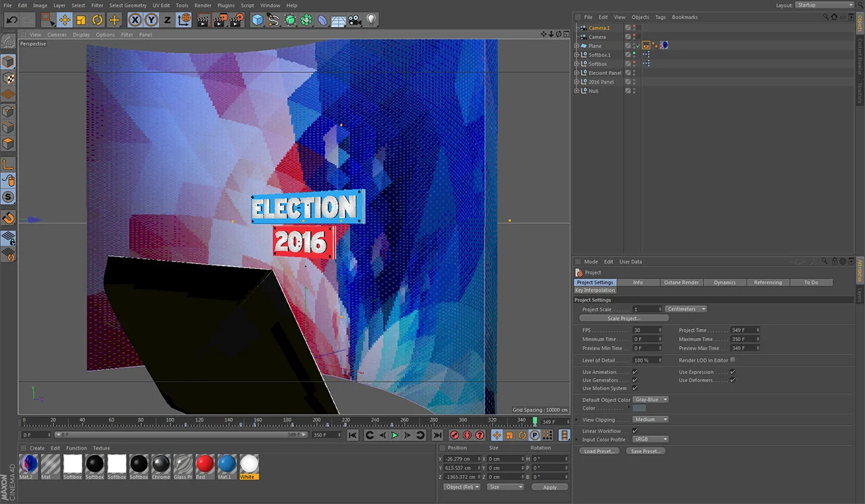This screenshot has height=504, width=865.
Task: Add a Camera object from toolbar
Action: (355, 20)
